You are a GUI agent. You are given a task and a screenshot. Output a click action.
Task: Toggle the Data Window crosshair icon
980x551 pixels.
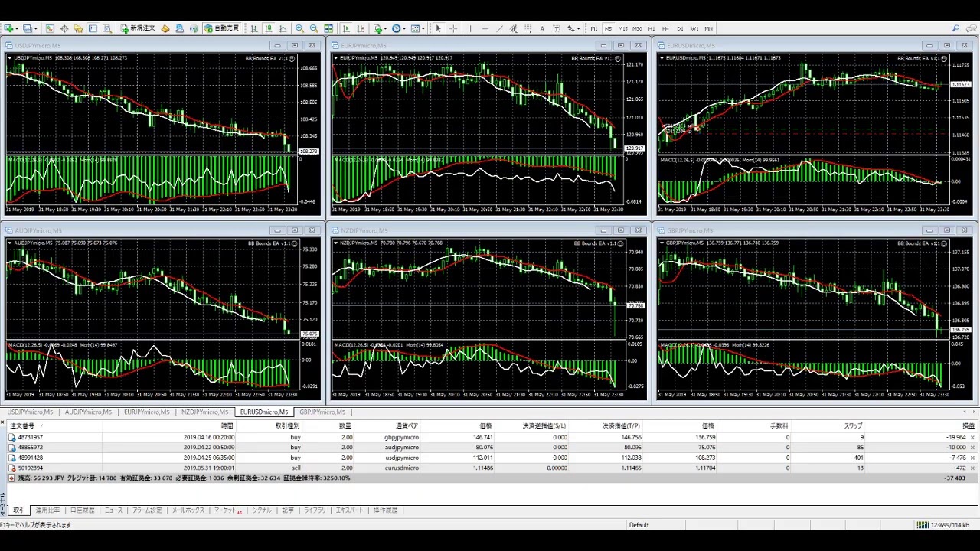(64, 28)
